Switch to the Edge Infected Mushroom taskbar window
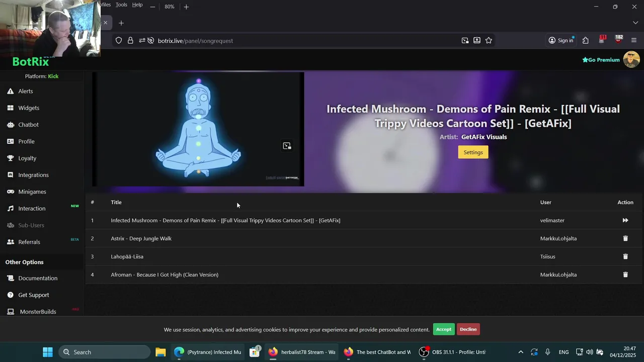 coord(207,352)
